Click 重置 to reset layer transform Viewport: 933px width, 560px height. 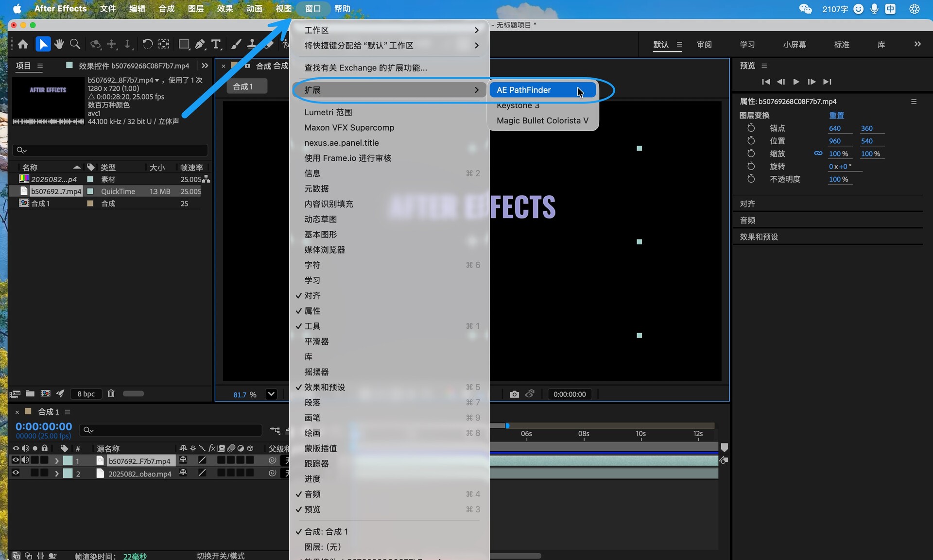point(836,115)
